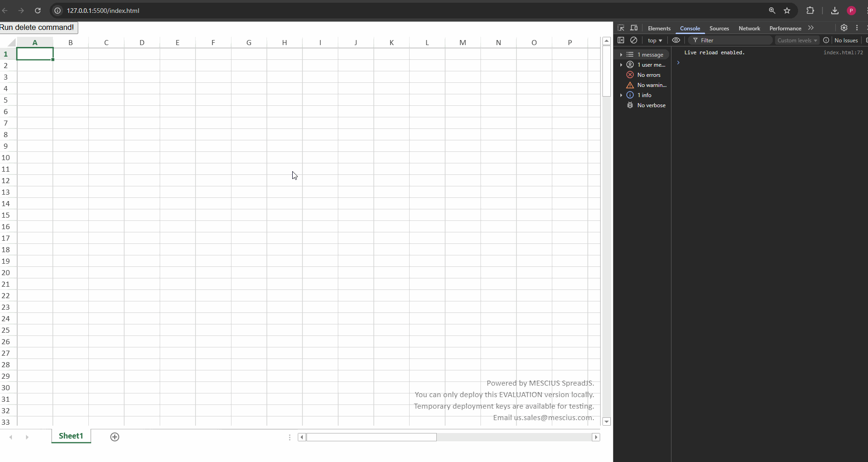Screen dimensions: 868x462
Task: Click the horizontal scrollbar right arrow
Action: [596, 437]
